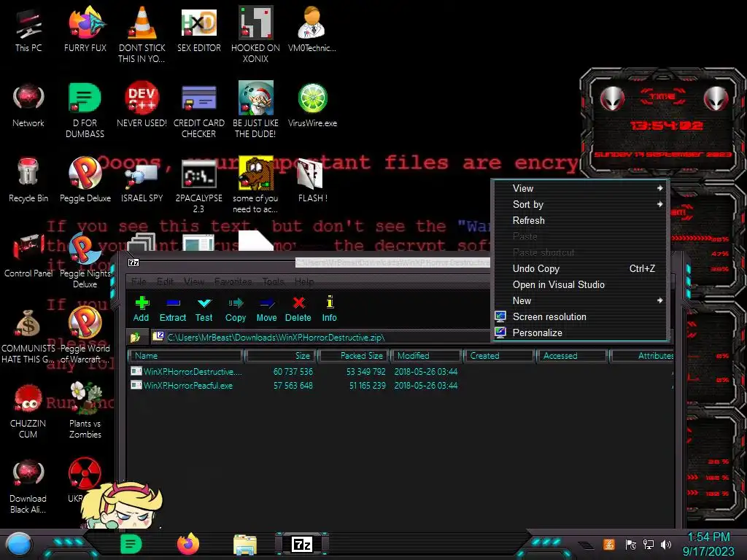
Task: Select the VLC cone DONT STICK icon
Action: pos(142,35)
